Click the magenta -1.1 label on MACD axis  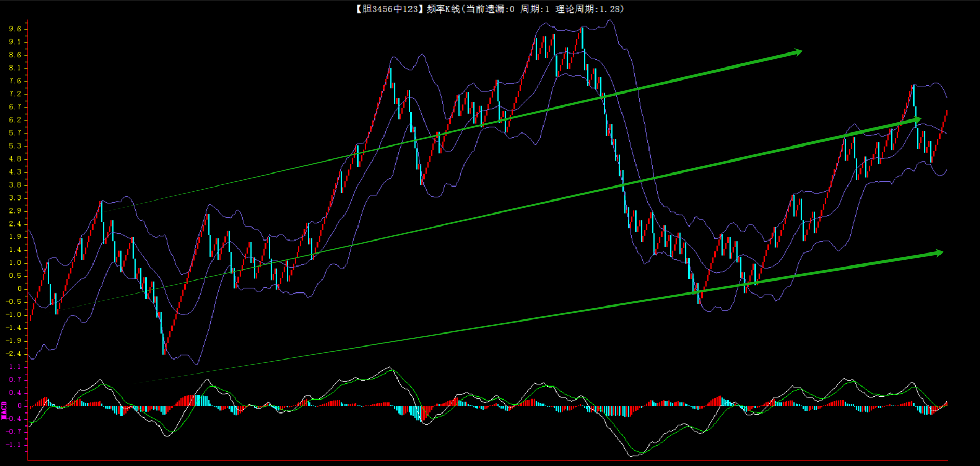coord(14,445)
